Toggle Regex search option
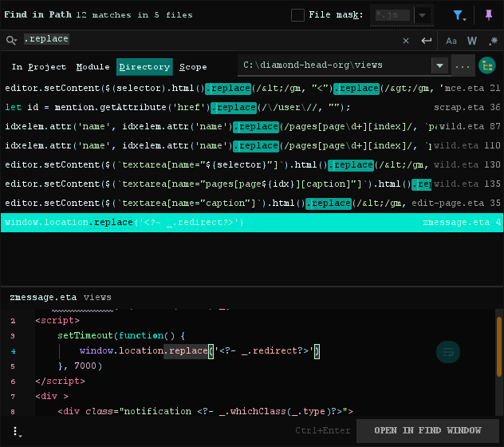This screenshot has width=504, height=447. click(x=493, y=41)
